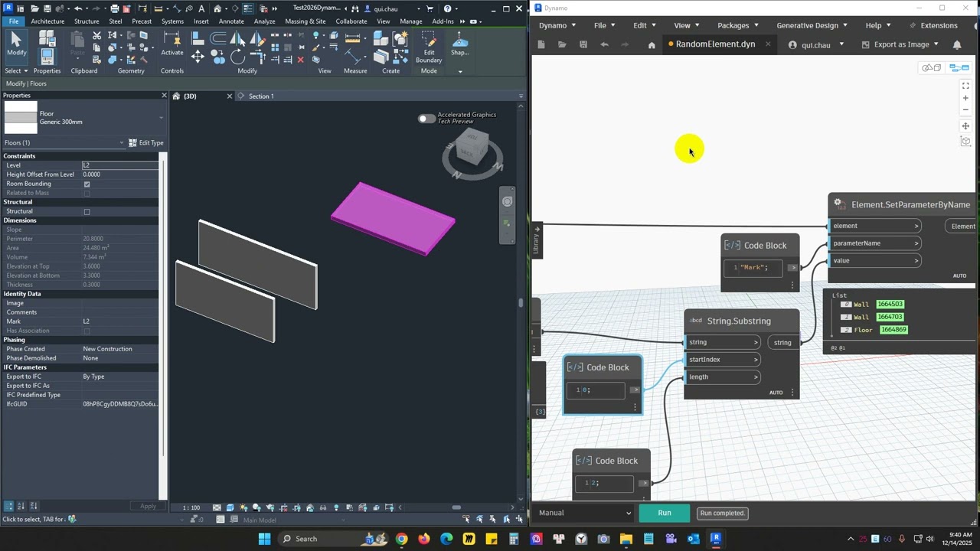Click the Extensions button in Dynamo
980x551 pixels.
pyautogui.click(x=933, y=25)
